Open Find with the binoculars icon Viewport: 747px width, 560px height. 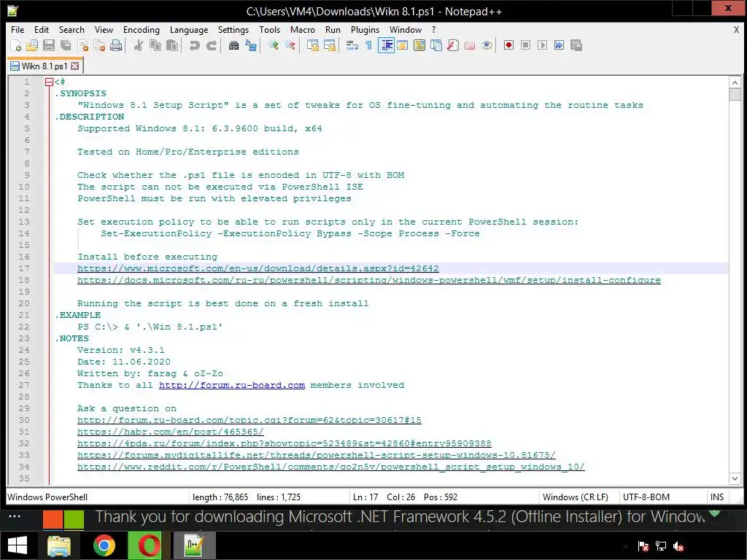[x=234, y=45]
